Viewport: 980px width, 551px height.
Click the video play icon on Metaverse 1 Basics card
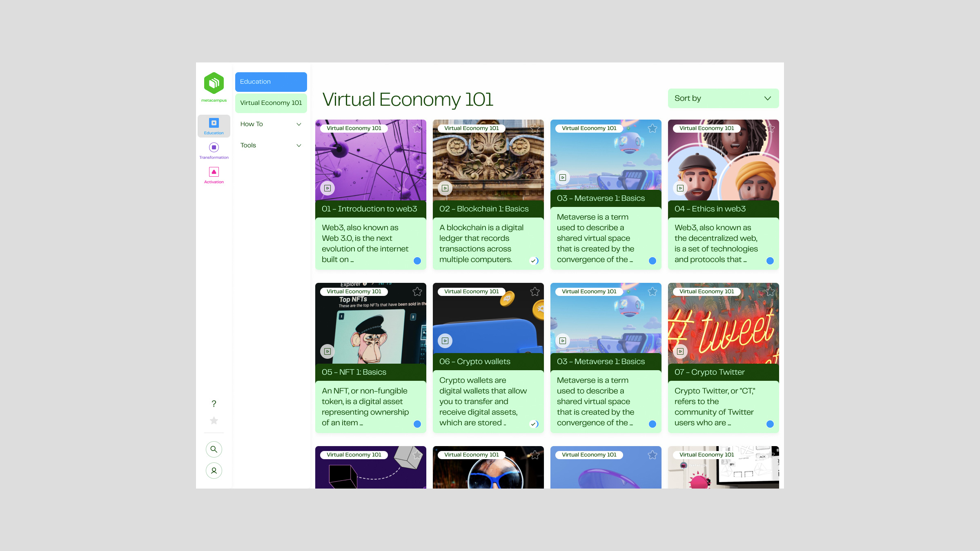point(563,178)
